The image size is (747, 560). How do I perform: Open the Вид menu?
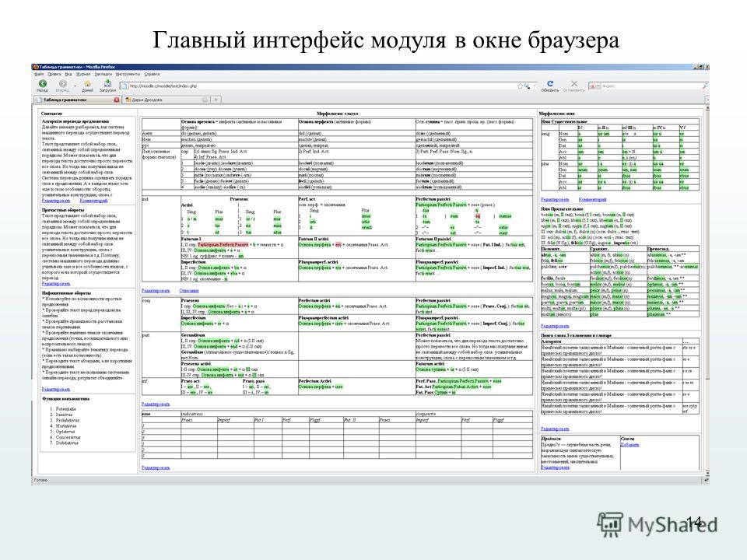pos(68,75)
